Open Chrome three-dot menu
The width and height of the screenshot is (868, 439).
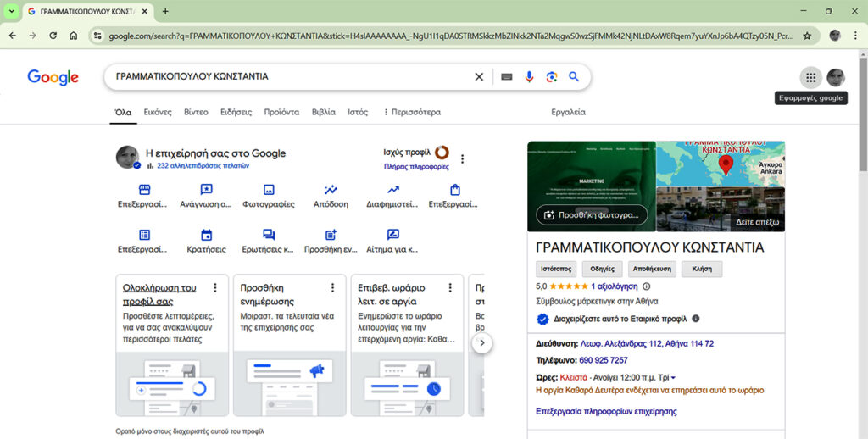[855, 36]
